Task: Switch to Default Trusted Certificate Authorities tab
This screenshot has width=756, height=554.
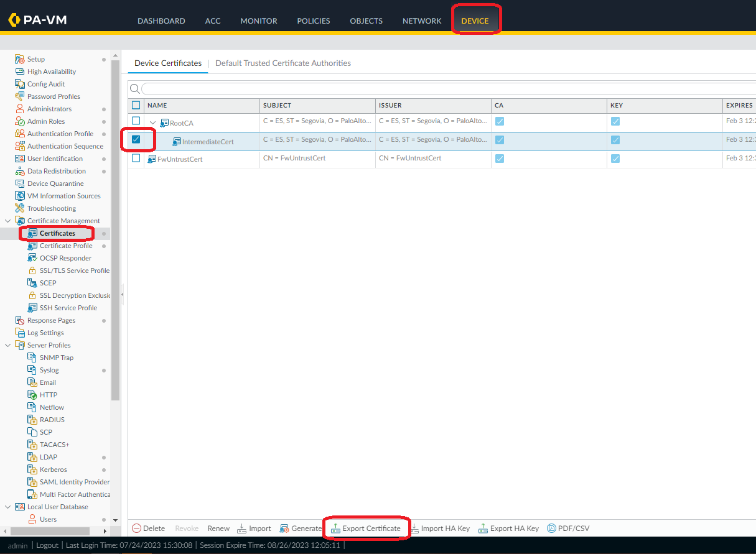Action: pos(283,63)
